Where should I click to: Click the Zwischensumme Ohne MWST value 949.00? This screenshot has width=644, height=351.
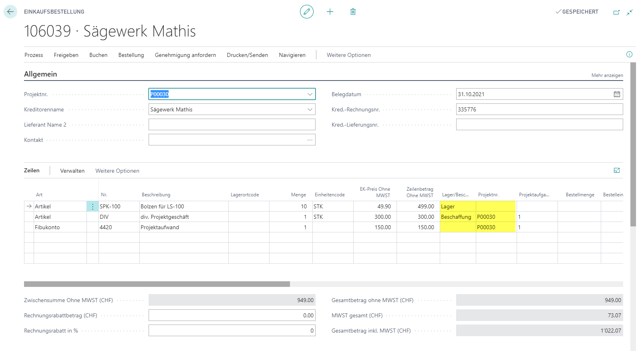pos(232,300)
